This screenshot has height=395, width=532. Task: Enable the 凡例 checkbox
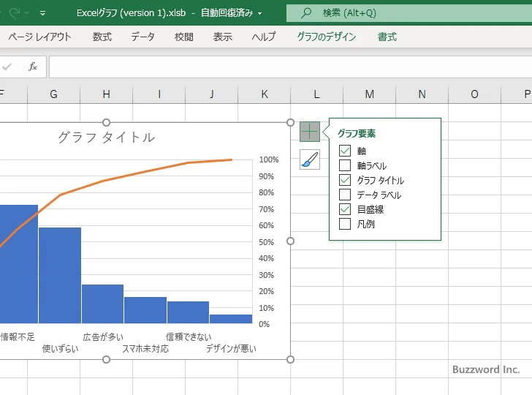pos(345,224)
